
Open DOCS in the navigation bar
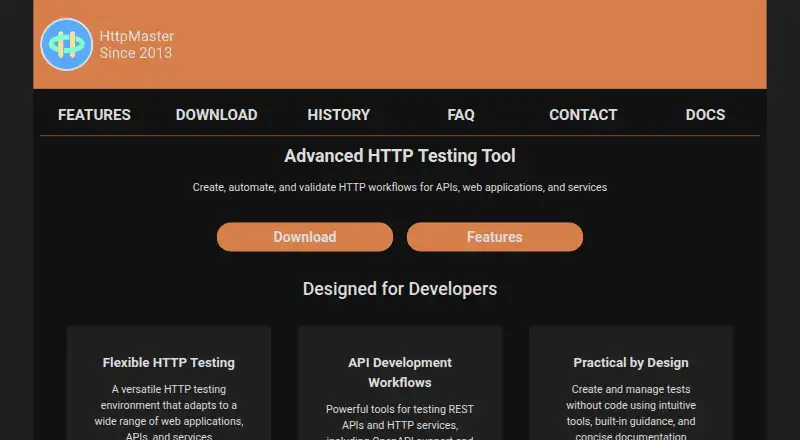click(705, 115)
